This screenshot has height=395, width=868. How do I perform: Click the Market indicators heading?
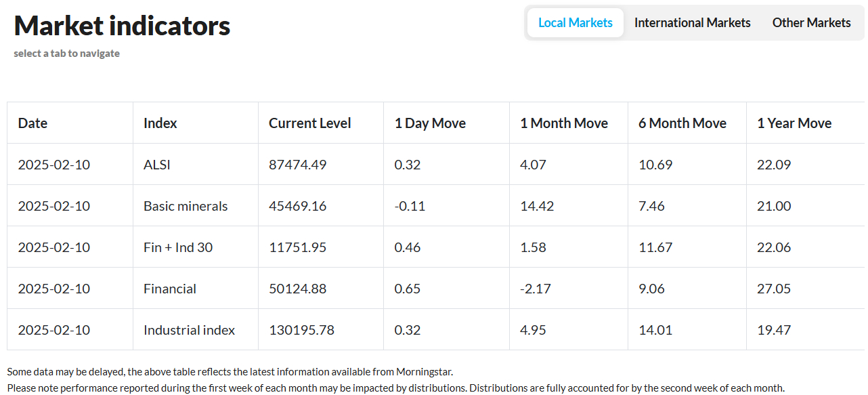pyautogui.click(x=122, y=26)
